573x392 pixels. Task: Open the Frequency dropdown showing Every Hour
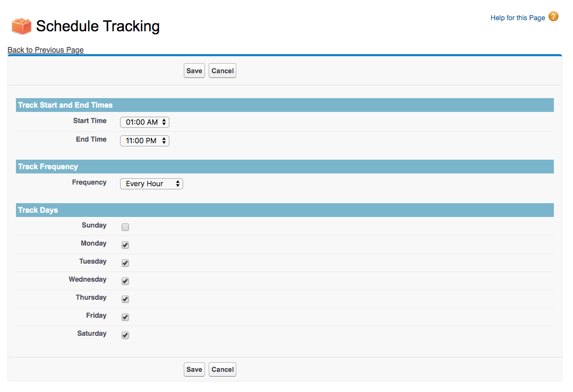151,184
